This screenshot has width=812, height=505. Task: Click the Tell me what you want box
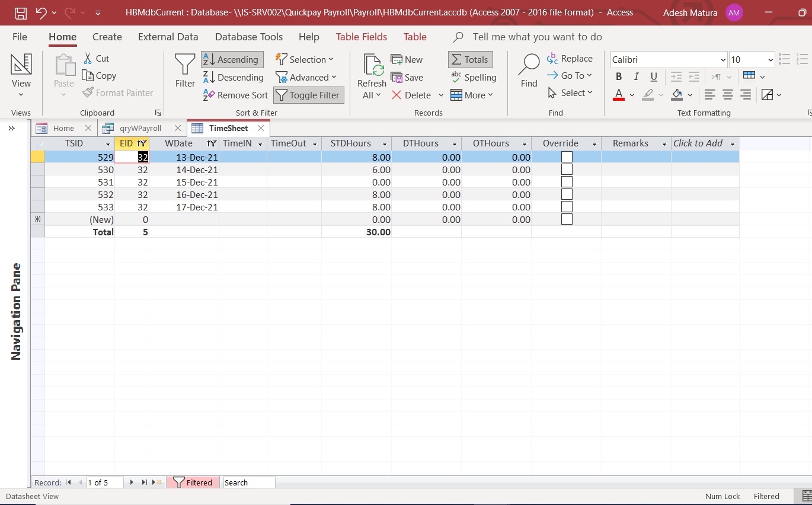pyautogui.click(x=528, y=37)
